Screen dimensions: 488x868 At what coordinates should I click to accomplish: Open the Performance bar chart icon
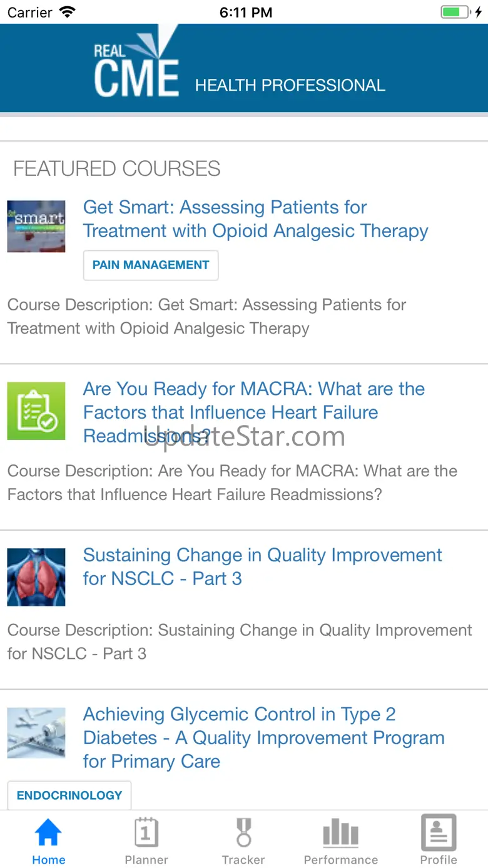pyautogui.click(x=341, y=834)
